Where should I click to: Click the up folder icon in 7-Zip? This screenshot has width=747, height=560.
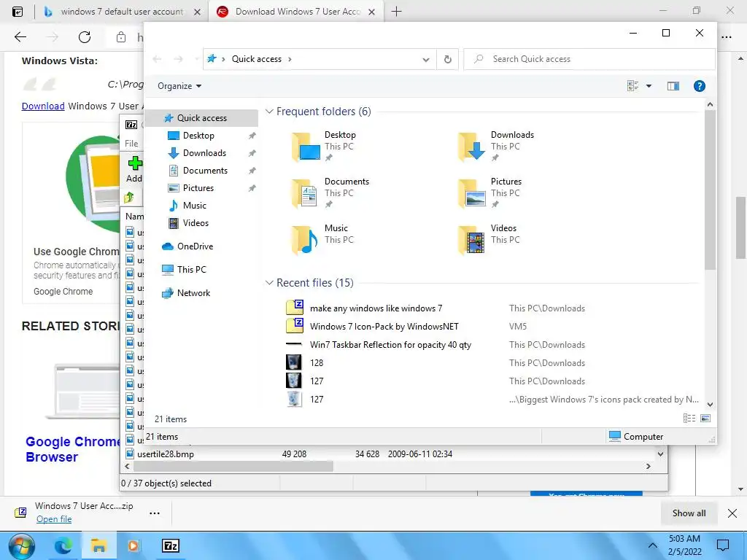click(129, 197)
